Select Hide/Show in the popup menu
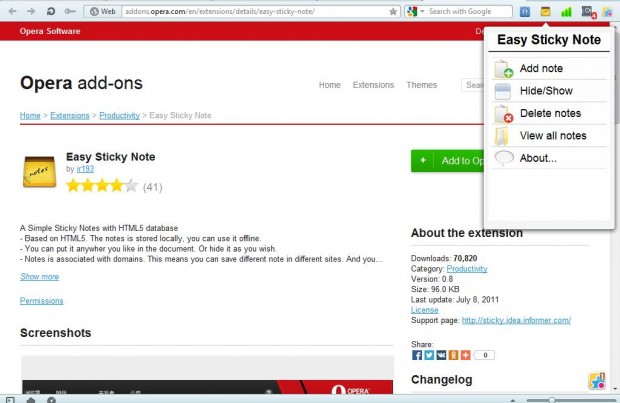Viewport: 620px width, 403px height. pos(549,91)
